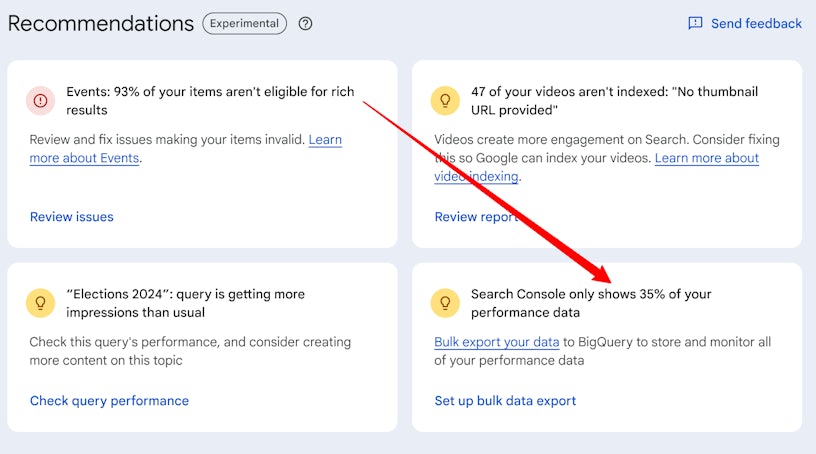This screenshot has width=816, height=454.
Task: Click the performance data lightbulb icon
Action: pyautogui.click(x=445, y=303)
